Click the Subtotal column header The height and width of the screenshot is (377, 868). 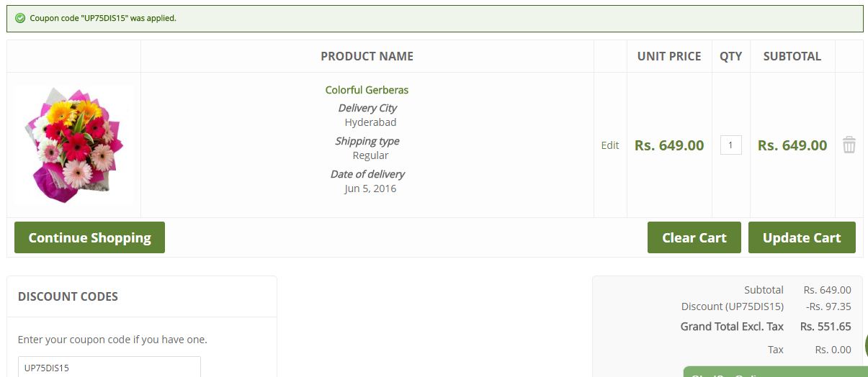pos(792,56)
